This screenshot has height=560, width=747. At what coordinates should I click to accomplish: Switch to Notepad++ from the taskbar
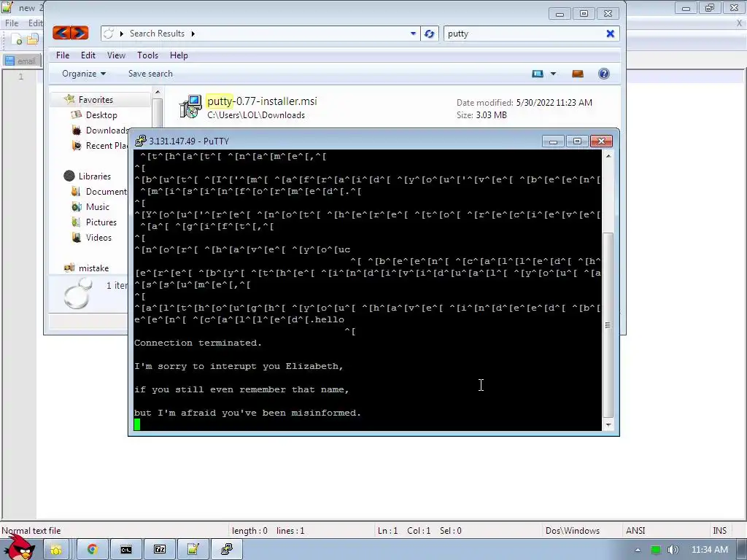pyautogui.click(x=193, y=550)
